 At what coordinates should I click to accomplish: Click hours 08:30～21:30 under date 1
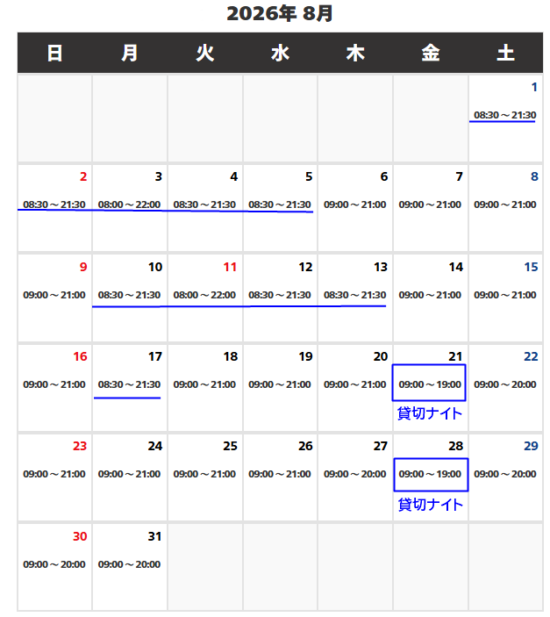tap(505, 115)
